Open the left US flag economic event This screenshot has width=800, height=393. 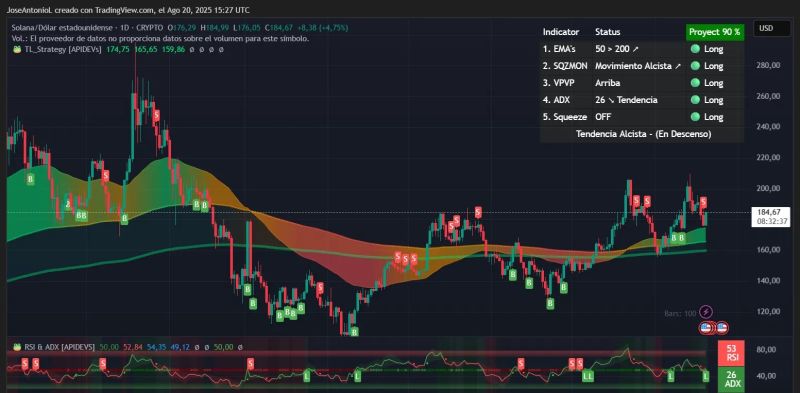point(706,328)
